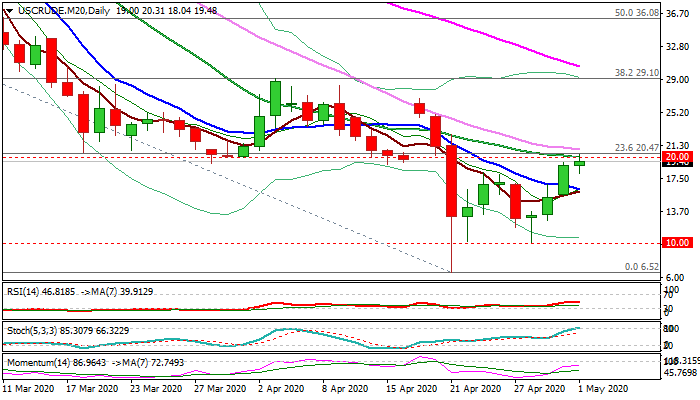The width and height of the screenshot is (700, 400).
Task: Click the latest small green candle near 1 May
Action: 579,163
